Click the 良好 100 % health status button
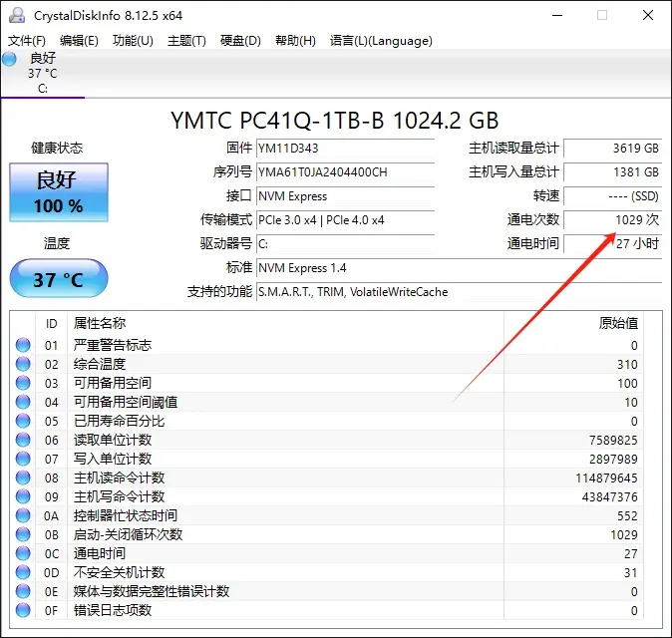 [59, 192]
